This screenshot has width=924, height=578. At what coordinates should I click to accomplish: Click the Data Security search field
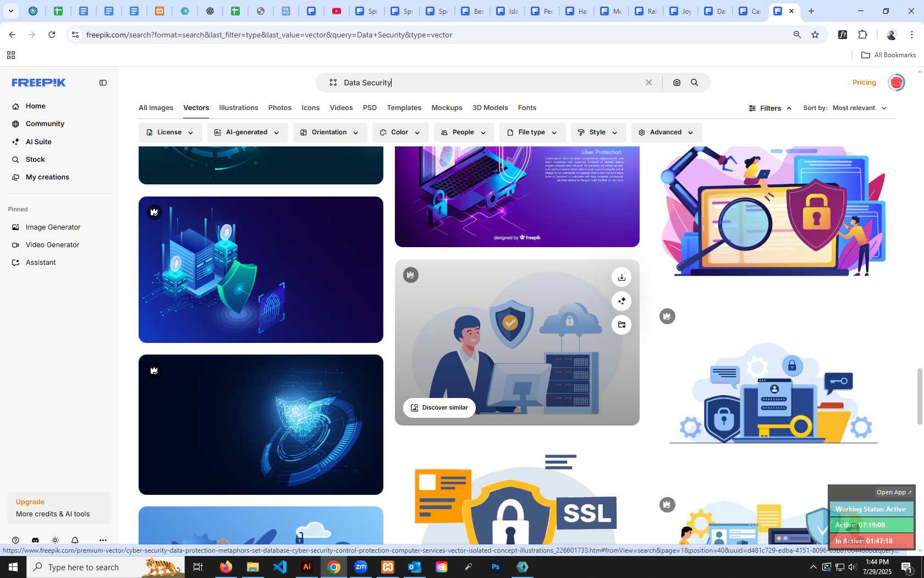click(490, 83)
